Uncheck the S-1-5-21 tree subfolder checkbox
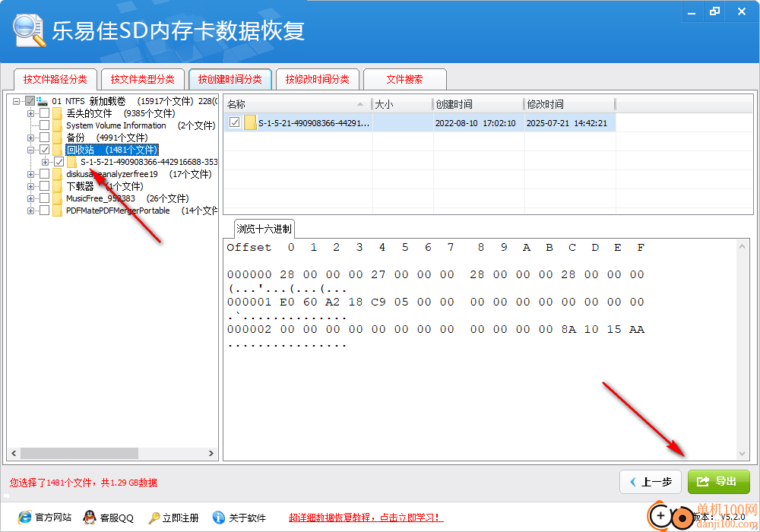This screenshot has height=532, width=760. 59,161
